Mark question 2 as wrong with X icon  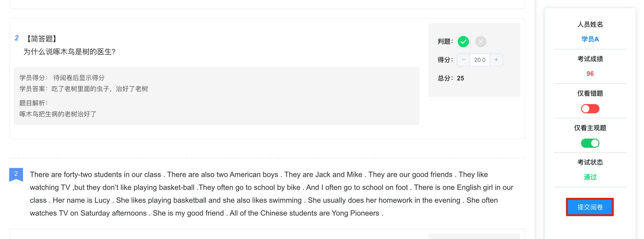tap(481, 42)
